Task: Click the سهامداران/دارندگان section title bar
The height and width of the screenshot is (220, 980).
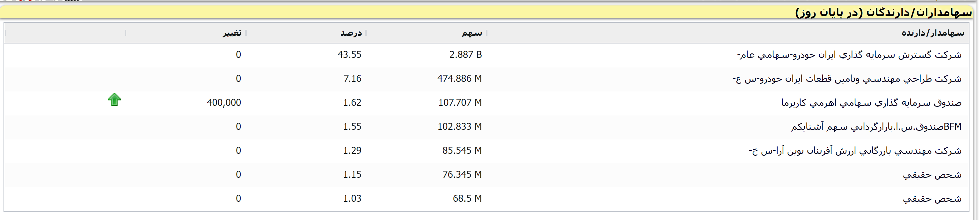Action: point(487,12)
